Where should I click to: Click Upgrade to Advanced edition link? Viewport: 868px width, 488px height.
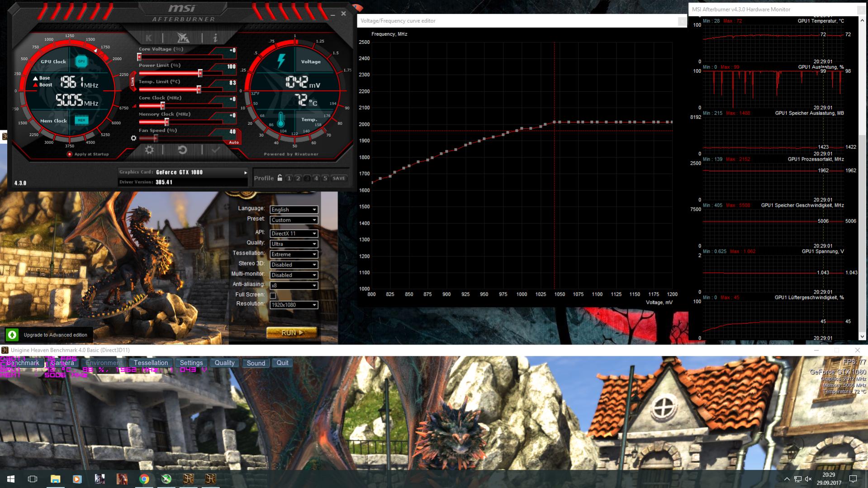55,335
